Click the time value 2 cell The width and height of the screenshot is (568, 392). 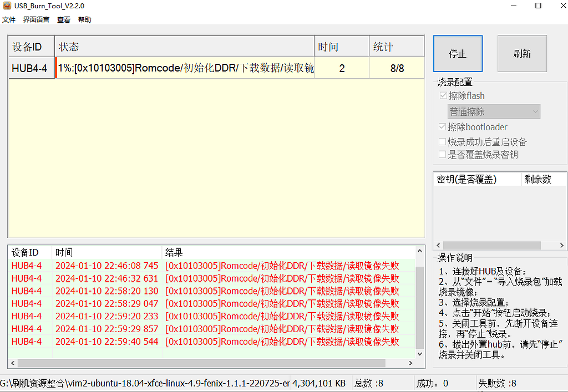click(x=342, y=68)
